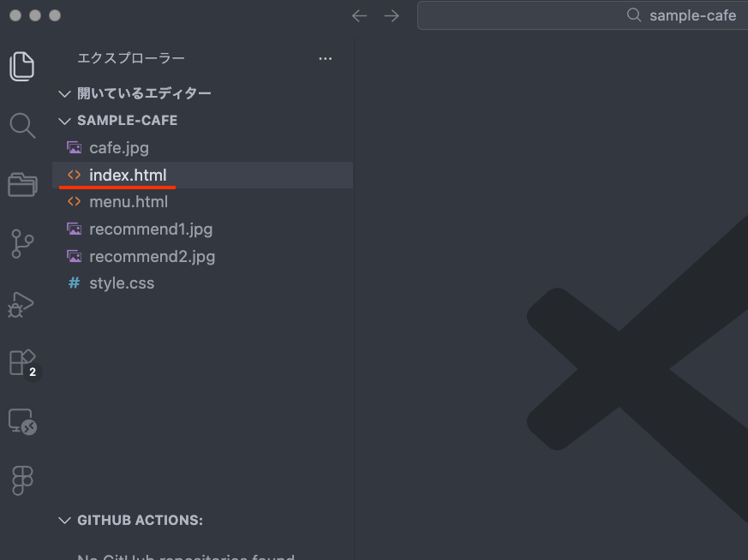Click the sample-cafe command center search box
The height and width of the screenshot is (560, 748).
tap(583, 15)
